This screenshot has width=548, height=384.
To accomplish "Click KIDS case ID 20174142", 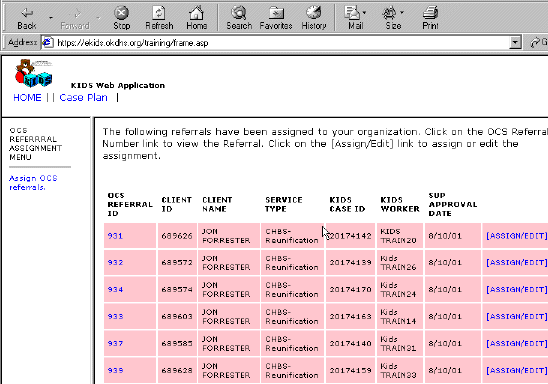I will [350, 236].
